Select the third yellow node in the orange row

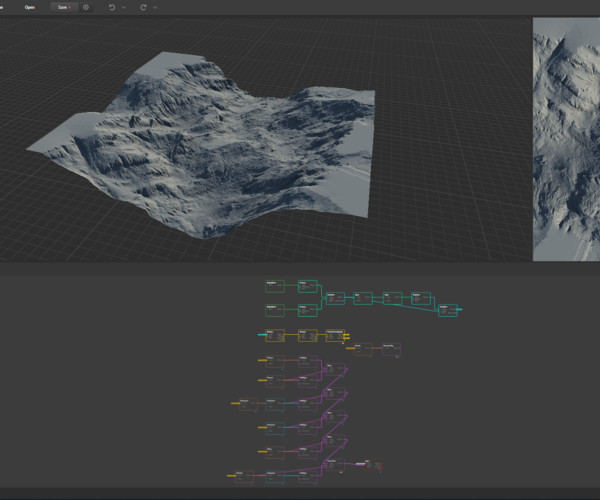point(334,335)
